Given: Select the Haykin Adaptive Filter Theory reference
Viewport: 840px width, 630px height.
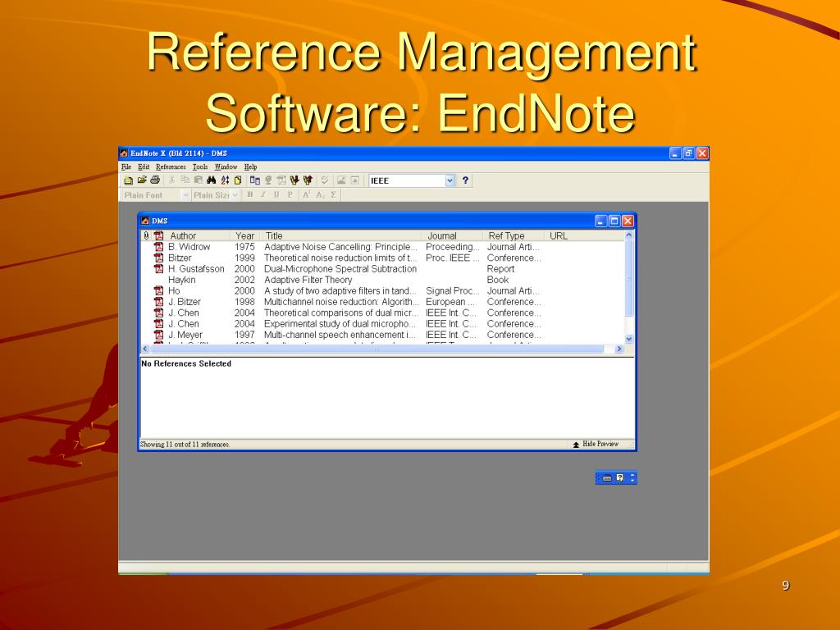Looking at the screenshot, I should click(x=382, y=280).
